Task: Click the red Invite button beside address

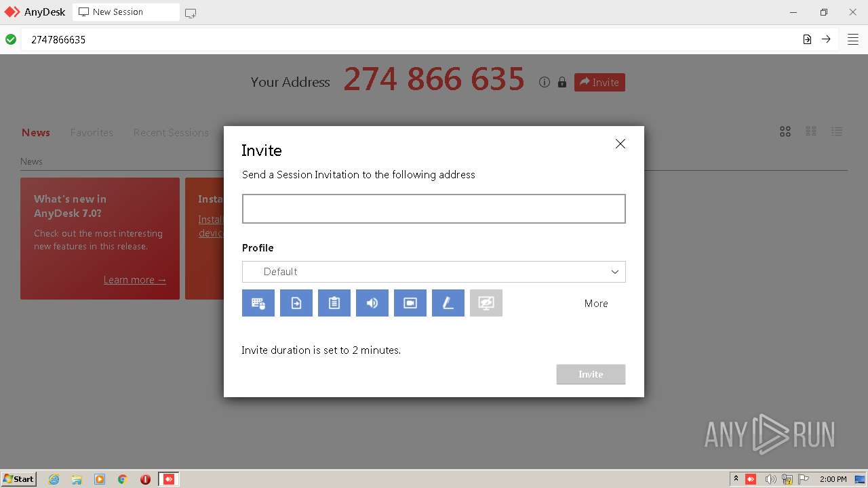Action: [x=599, y=82]
